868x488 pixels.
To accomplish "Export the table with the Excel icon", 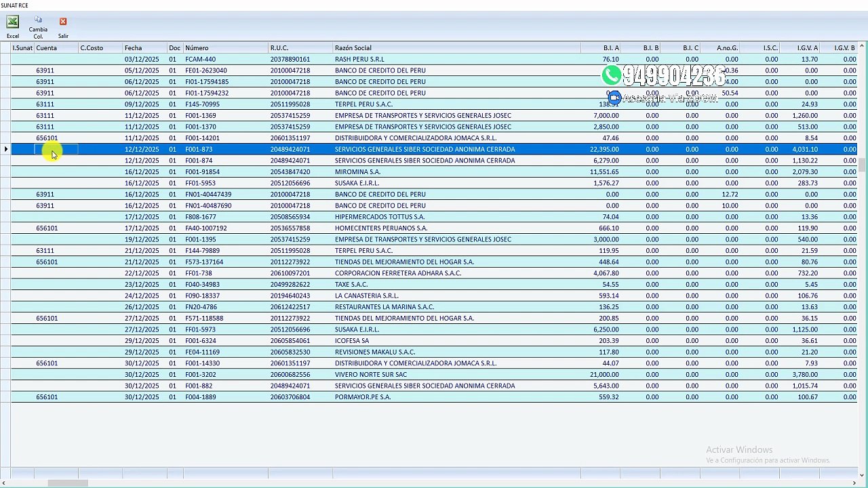I will pyautogui.click(x=12, y=22).
